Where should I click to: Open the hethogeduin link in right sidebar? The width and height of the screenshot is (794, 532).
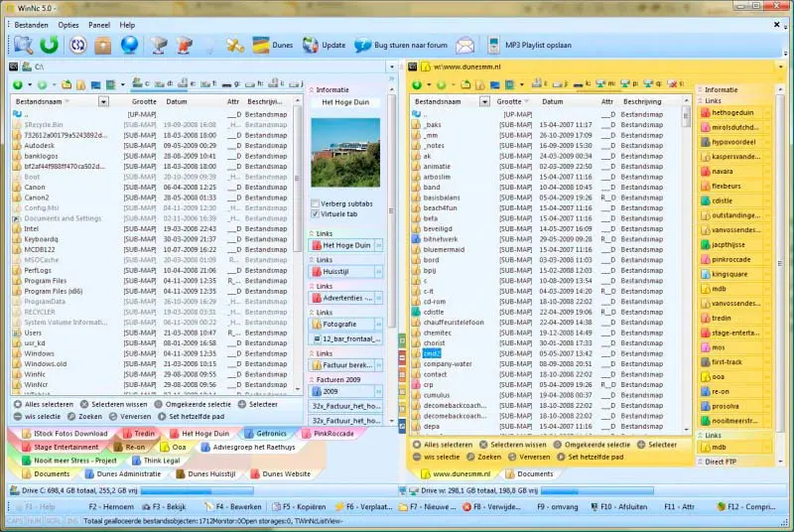734,112
